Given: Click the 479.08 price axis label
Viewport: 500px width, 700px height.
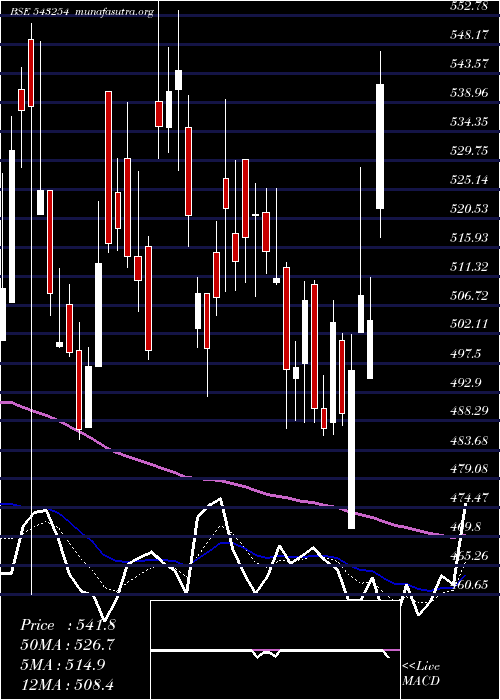Looking at the screenshot, I should (469, 469).
